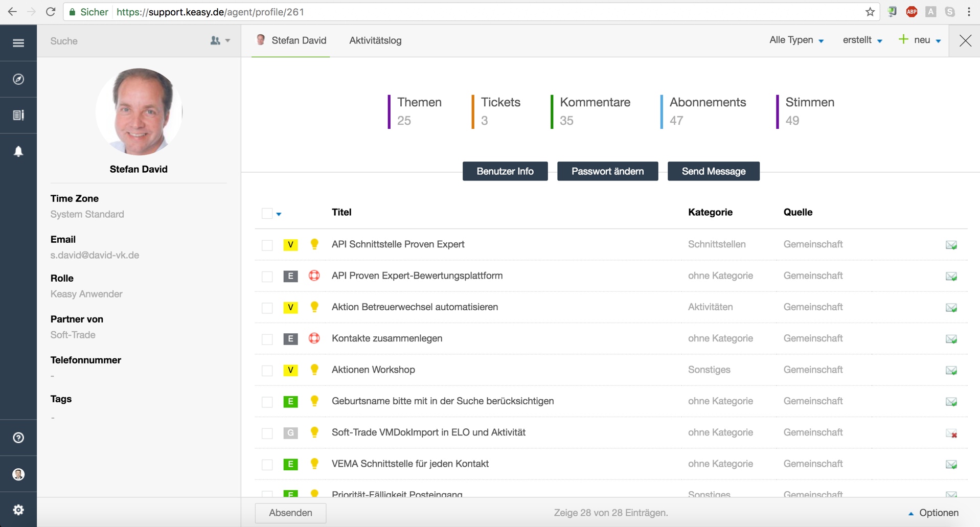Select the Stefan David profile tab
Viewport: 980px width, 527px height.
291,40
